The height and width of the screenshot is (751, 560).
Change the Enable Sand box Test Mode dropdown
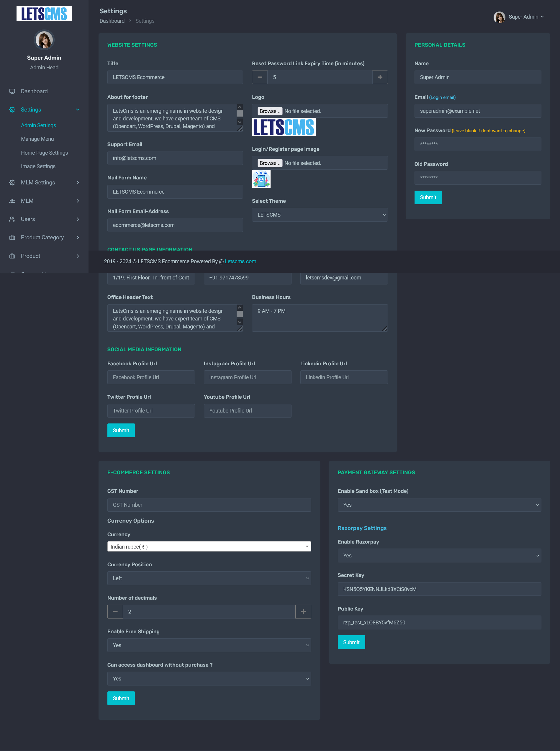(439, 505)
